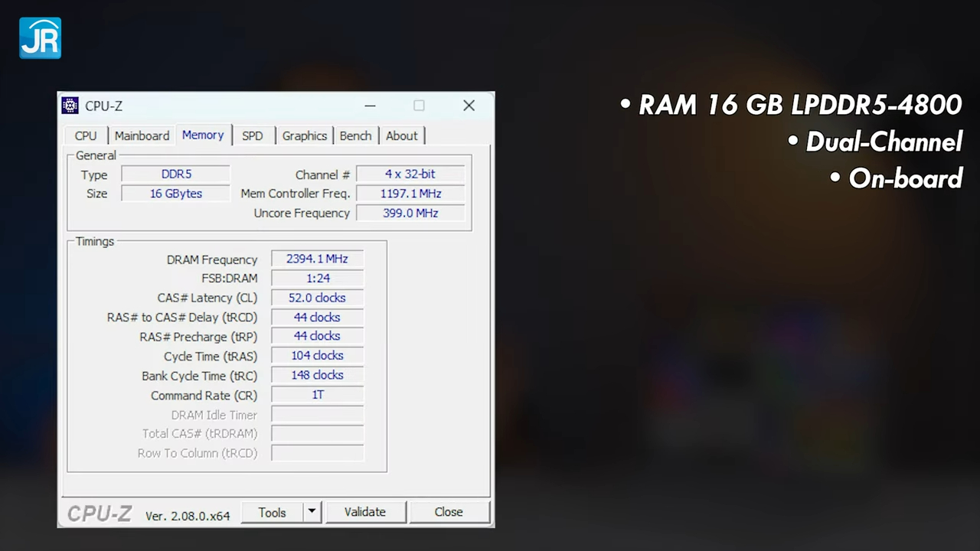The image size is (980, 551).
Task: Select the SPD tab
Action: (252, 135)
